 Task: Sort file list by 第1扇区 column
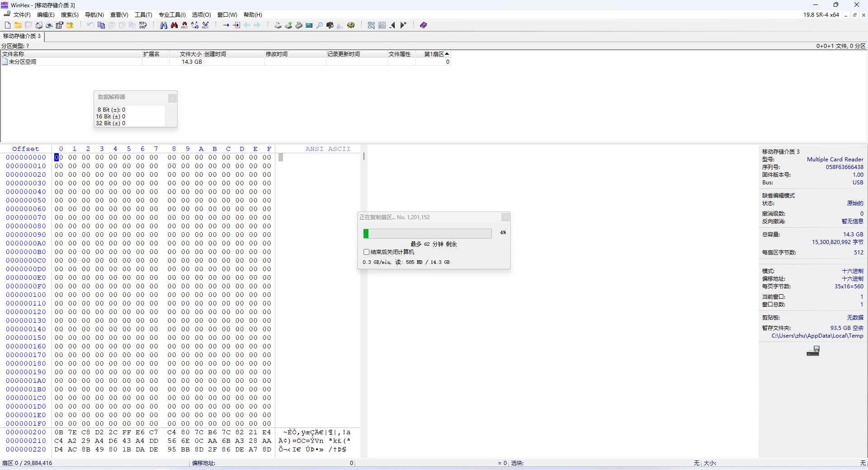(434, 54)
